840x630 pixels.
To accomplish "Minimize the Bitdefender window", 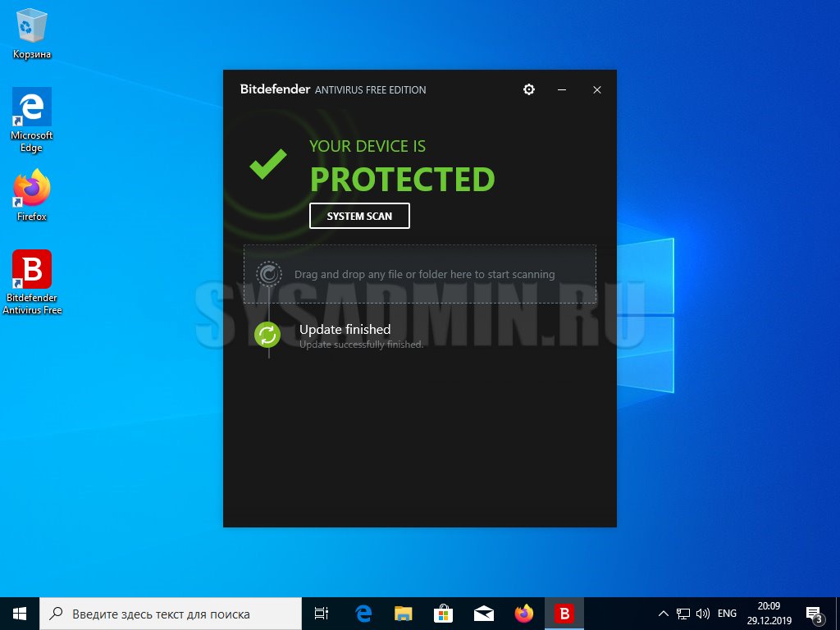I will pyautogui.click(x=562, y=89).
